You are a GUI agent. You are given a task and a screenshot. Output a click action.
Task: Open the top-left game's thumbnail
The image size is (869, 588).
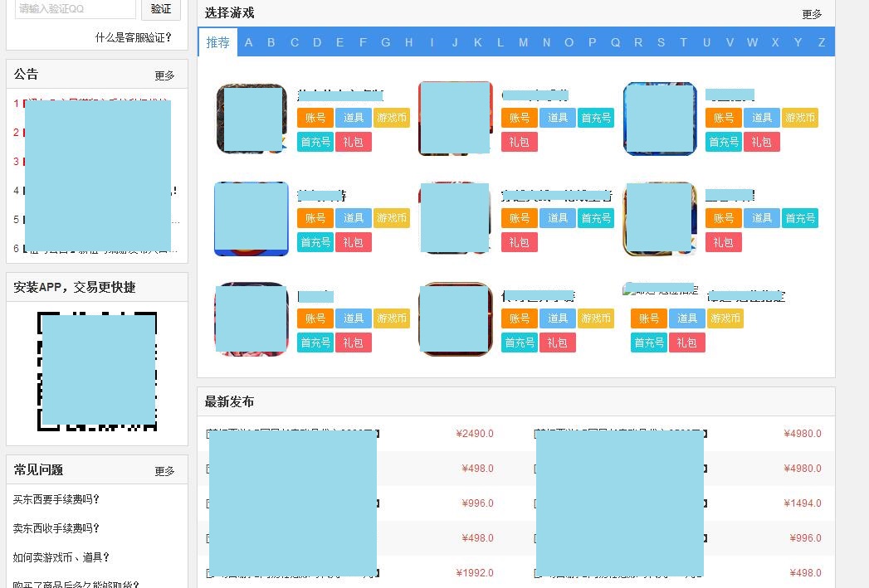pyautogui.click(x=251, y=119)
